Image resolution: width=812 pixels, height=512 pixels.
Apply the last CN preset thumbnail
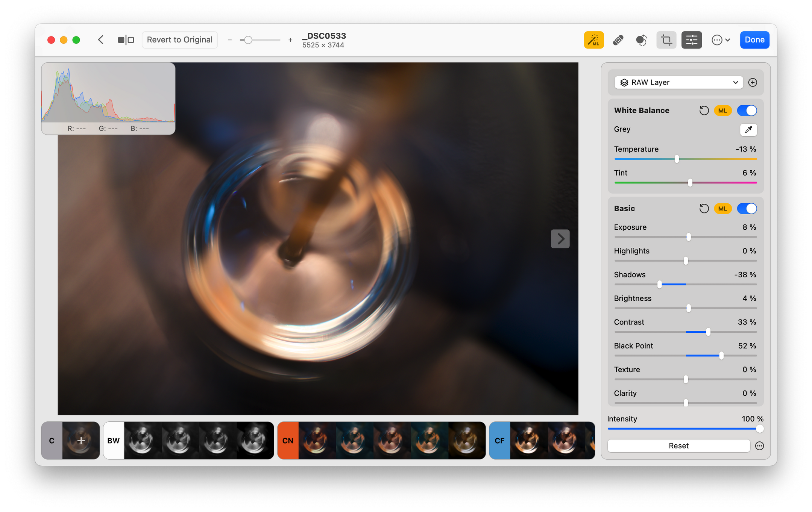pos(467,441)
